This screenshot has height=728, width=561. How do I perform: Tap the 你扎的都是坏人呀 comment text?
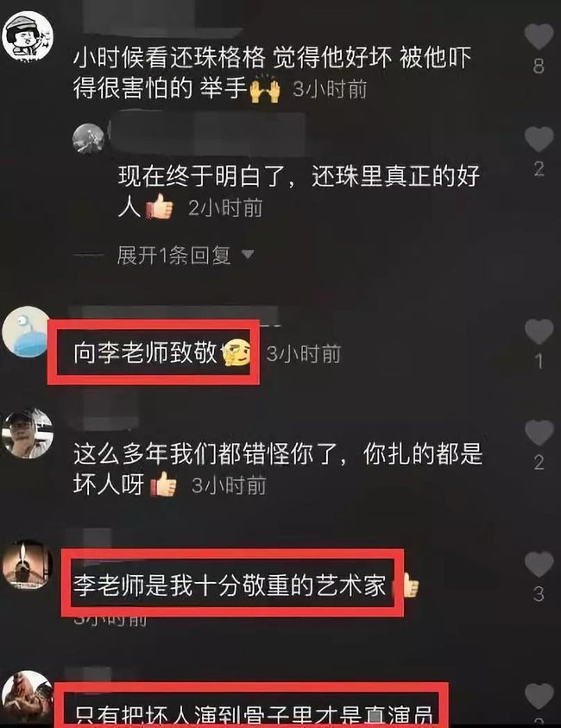(x=278, y=469)
